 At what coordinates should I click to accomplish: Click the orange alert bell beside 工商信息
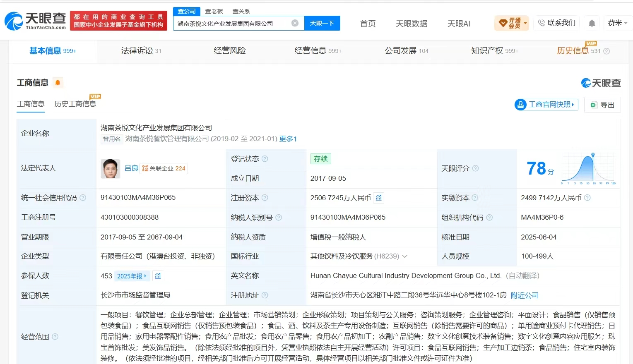click(x=58, y=83)
